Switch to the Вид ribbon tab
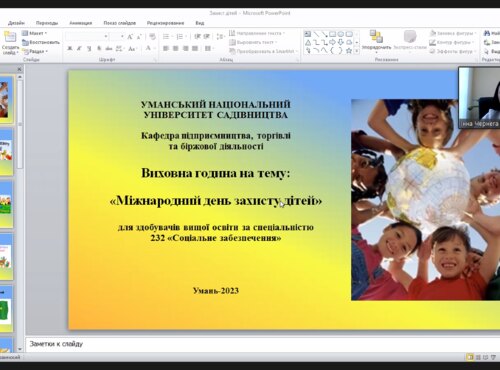Screen dimensions: 500x370 pyautogui.click(x=200, y=23)
